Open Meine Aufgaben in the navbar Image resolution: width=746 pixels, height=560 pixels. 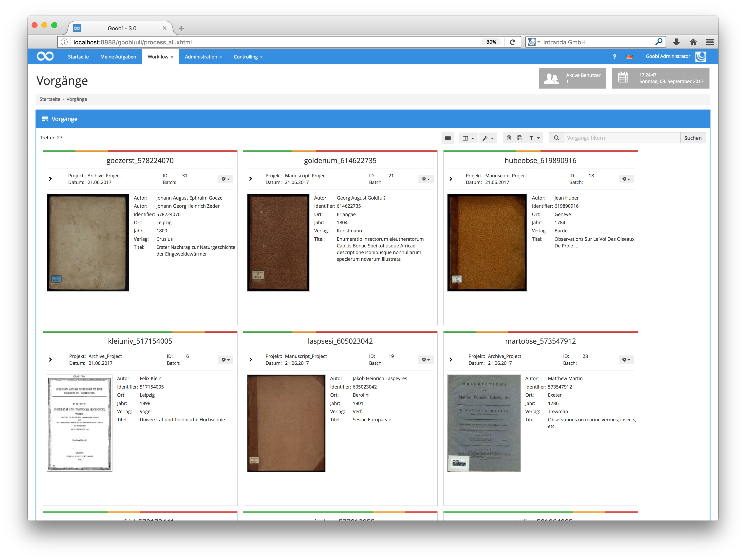[x=118, y=57]
